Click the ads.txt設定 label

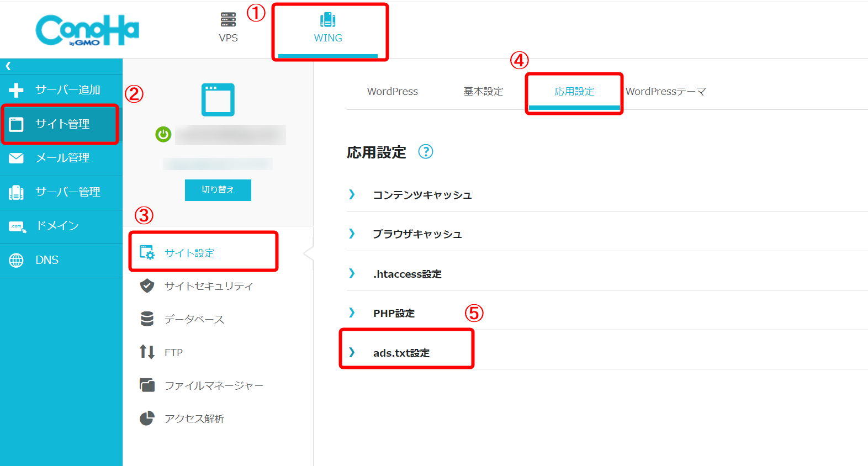tap(401, 353)
